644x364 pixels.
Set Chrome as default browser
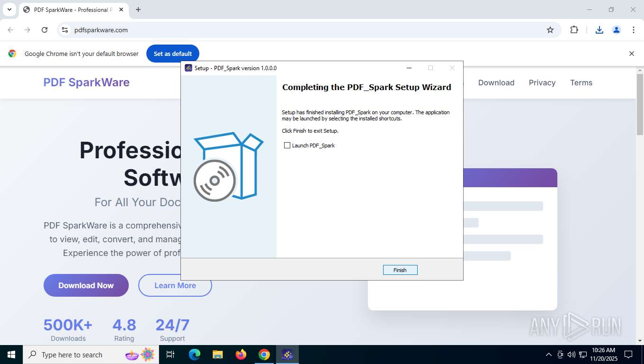click(173, 54)
